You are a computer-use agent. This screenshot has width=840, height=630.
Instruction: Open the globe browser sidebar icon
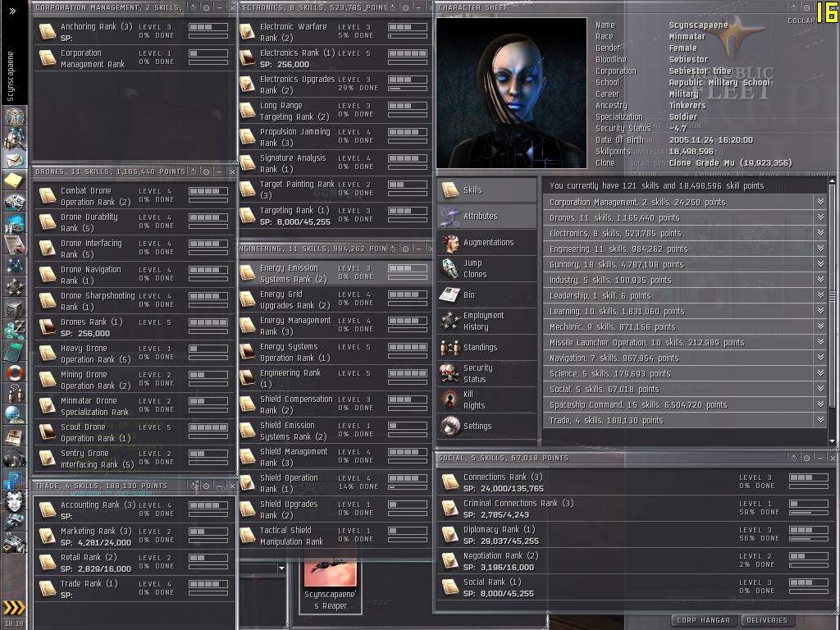pyautogui.click(x=15, y=414)
